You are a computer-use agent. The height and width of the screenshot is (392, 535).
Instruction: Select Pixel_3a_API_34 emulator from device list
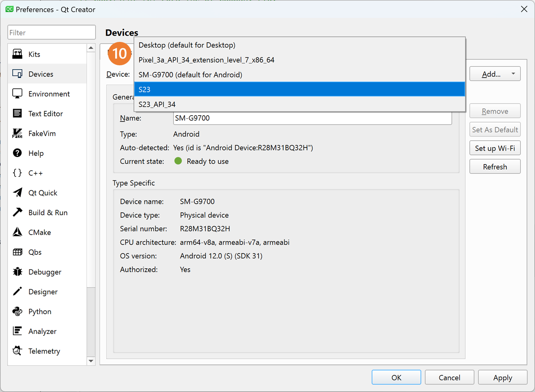[x=300, y=60]
